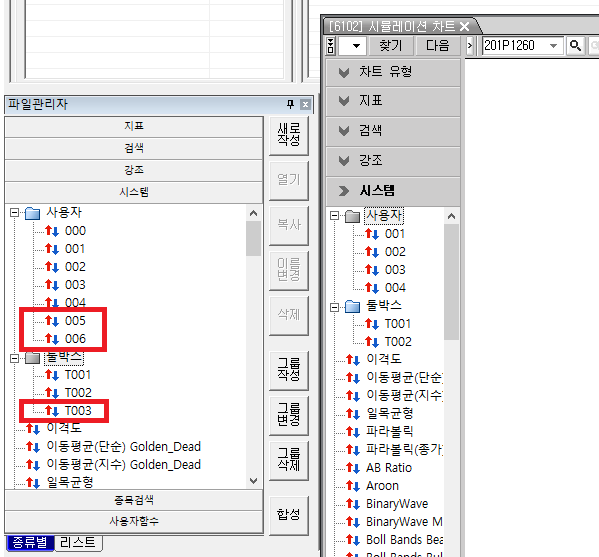Click the arrow icon beside T001 in chart panel

coord(372,324)
